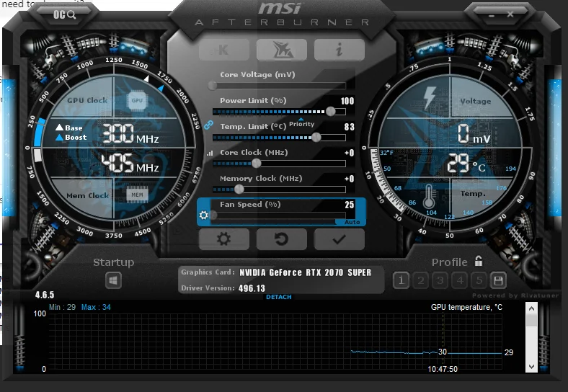Click the Core Voltage slider handle
568x392 pixels.
[x=213, y=86]
